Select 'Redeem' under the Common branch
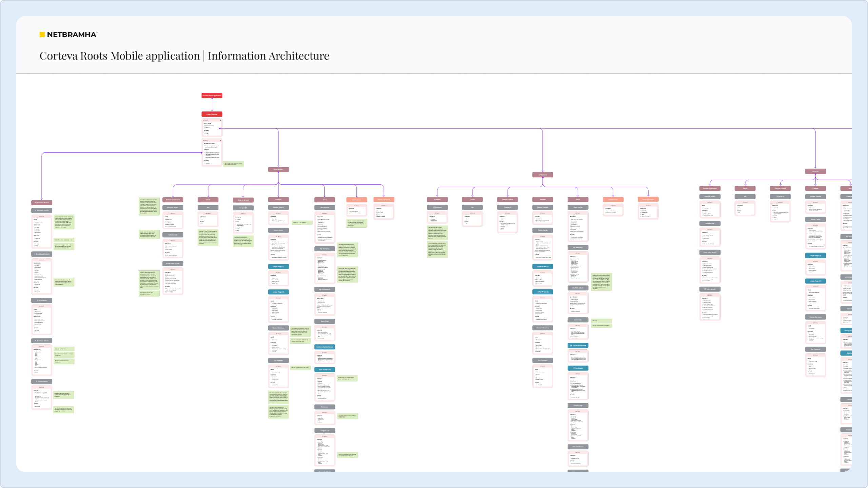 [815, 188]
